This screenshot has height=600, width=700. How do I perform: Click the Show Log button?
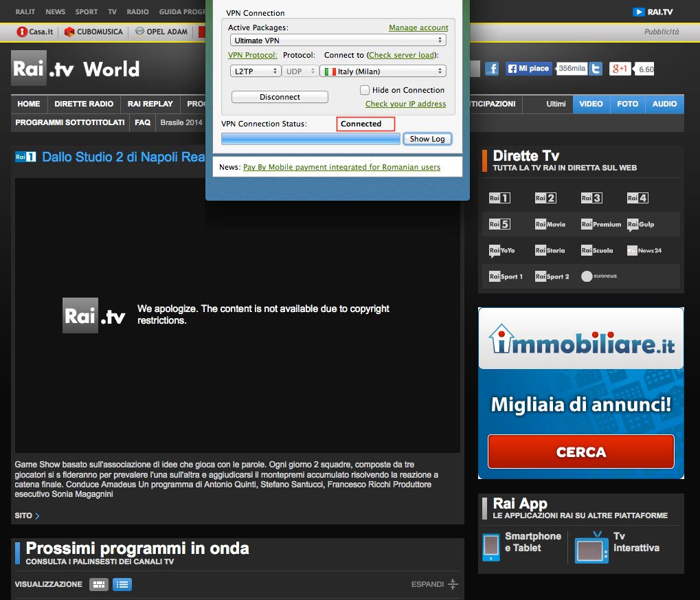427,139
